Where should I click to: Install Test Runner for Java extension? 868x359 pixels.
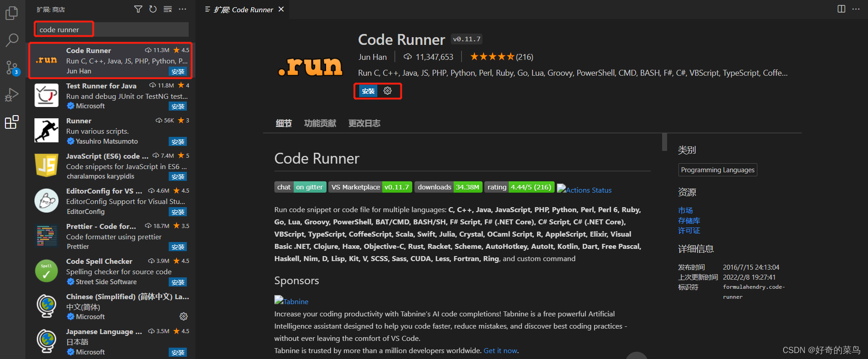point(178,107)
